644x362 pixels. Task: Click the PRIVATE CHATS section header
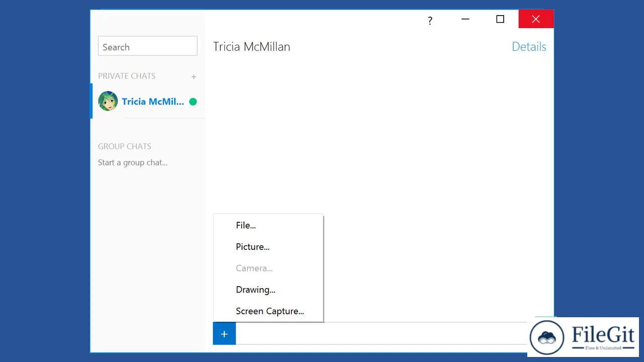[x=127, y=76]
